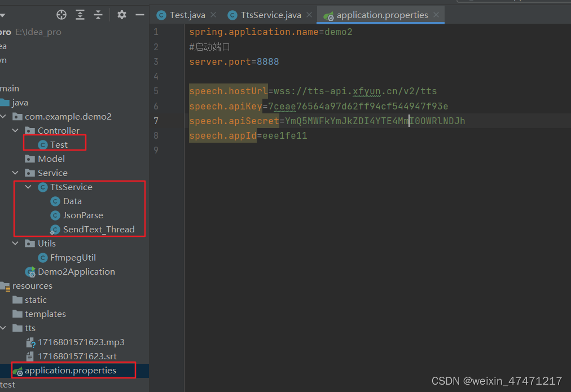The width and height of the screenshot is (571, 392).
Task: Select the templates folder
Action: coord(46,314)
